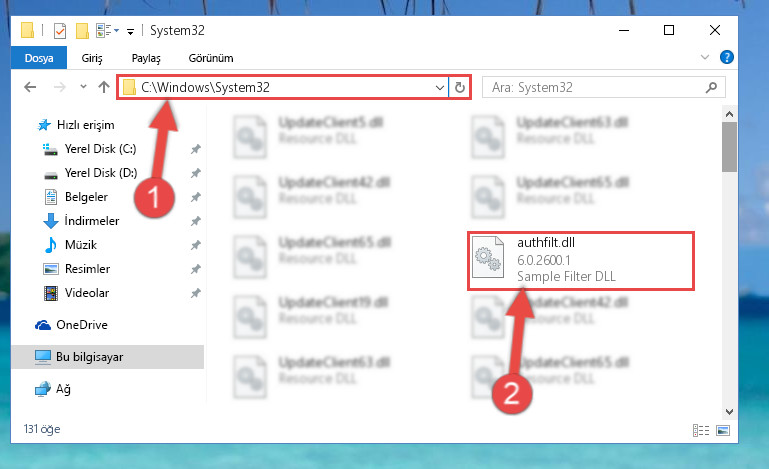Click the Back navigation arrow
769x469 pixels.
tap(30, 87)
